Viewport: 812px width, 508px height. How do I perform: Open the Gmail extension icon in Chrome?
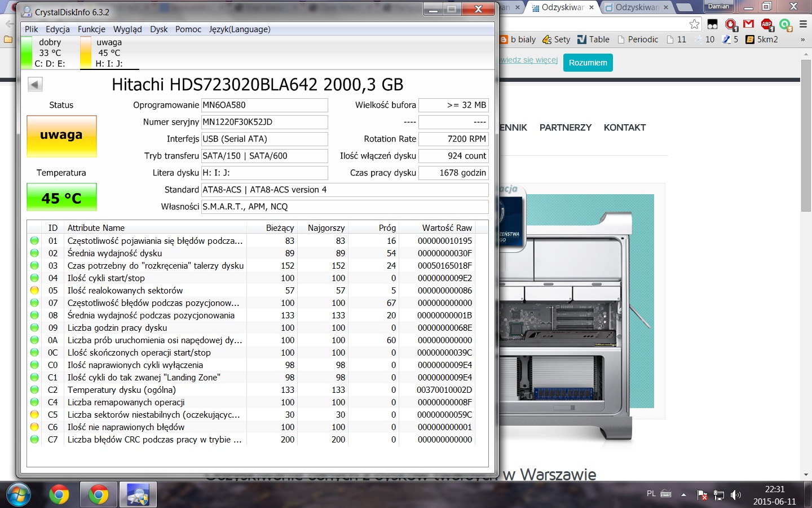click(x=749, y=24)
